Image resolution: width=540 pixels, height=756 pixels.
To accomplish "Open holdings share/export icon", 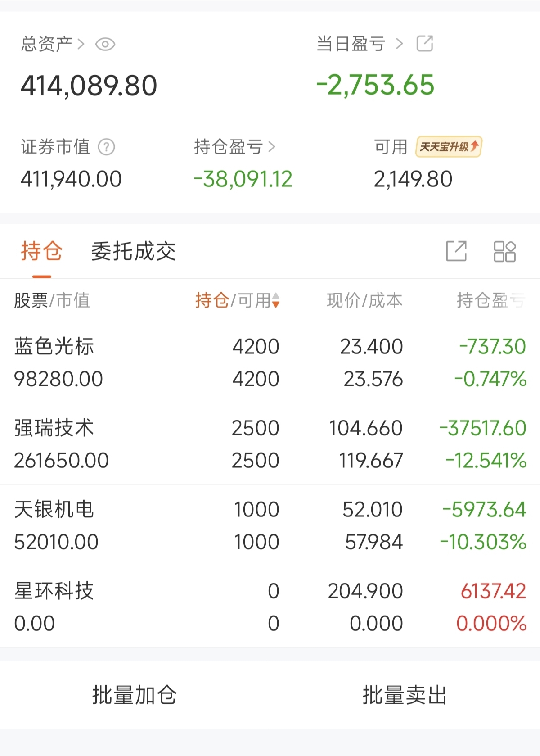I will tap(456, 251).
